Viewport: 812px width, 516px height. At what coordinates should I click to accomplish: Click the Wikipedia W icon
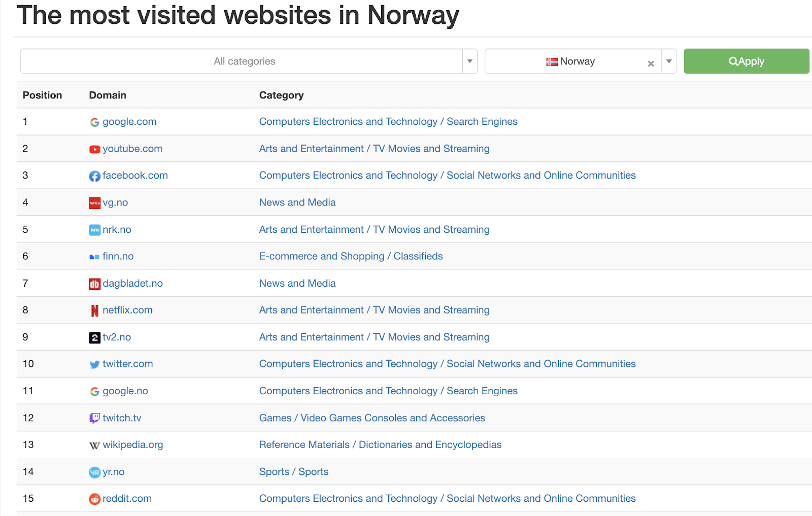94,445
